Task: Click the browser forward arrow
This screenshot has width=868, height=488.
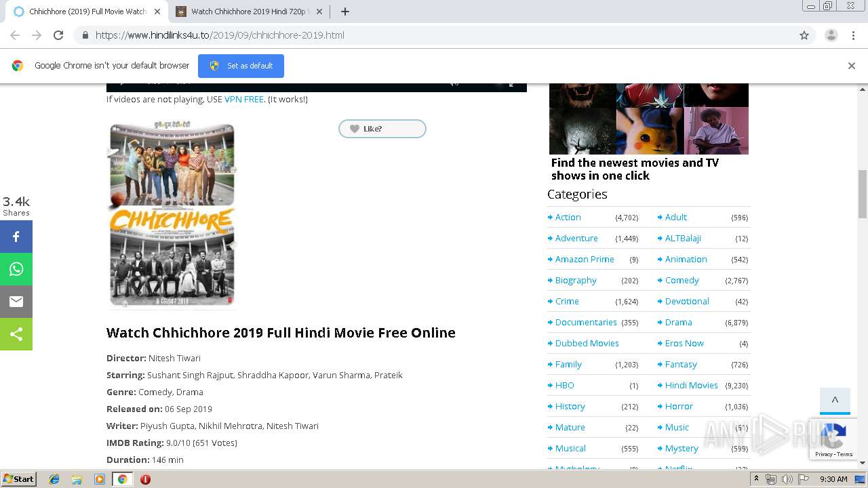Action: tap(37, 35)
